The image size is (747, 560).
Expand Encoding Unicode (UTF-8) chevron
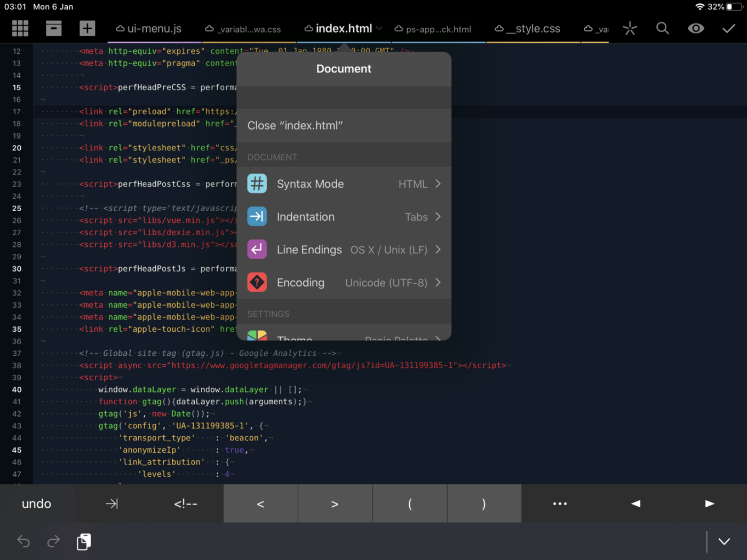(x=438, y=283)
